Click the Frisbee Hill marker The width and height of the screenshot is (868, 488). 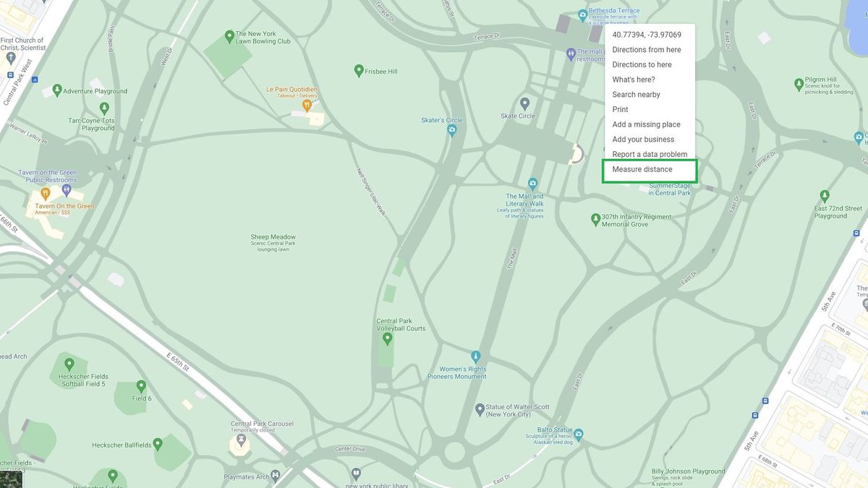(x=359, y=70)
